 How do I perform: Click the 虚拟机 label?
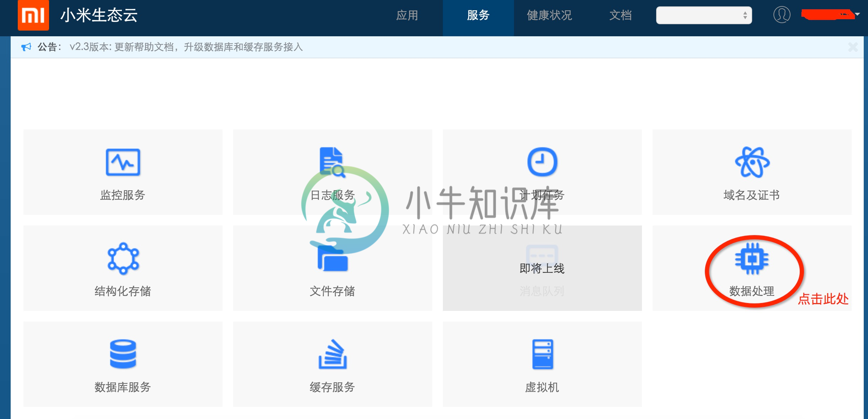point(542,387)
